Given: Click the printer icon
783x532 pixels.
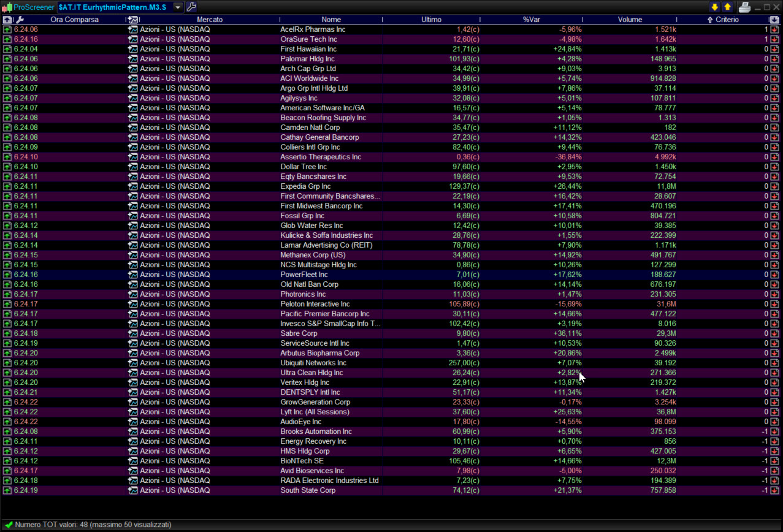Looking at the screenshot, I should [x=744, y=7].
